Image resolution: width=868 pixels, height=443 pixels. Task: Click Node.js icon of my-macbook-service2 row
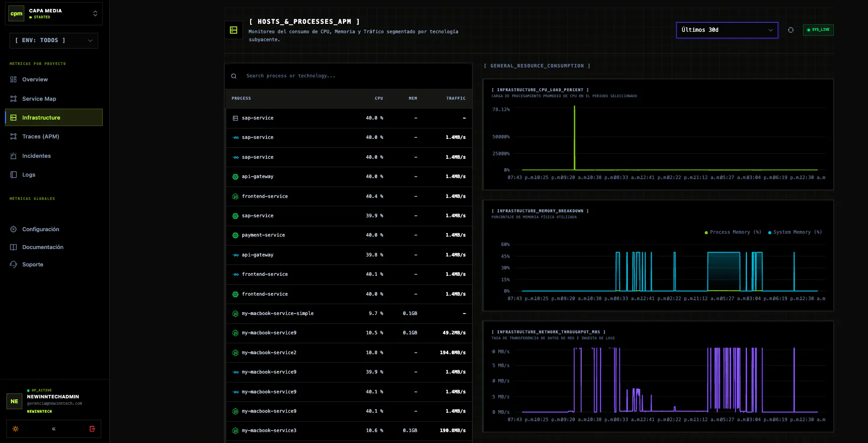[x=236, y=353]
